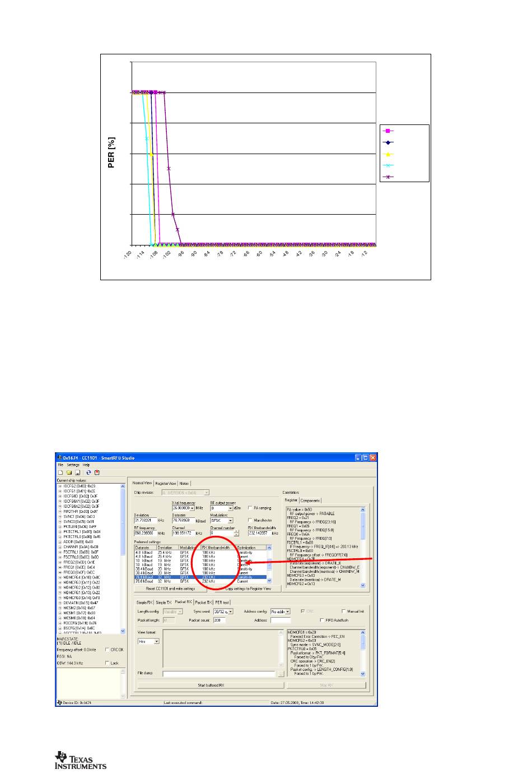Expand the PKTLEN register tree node
Viewport: 532px width, 783px height.
(x=60, y=527)
